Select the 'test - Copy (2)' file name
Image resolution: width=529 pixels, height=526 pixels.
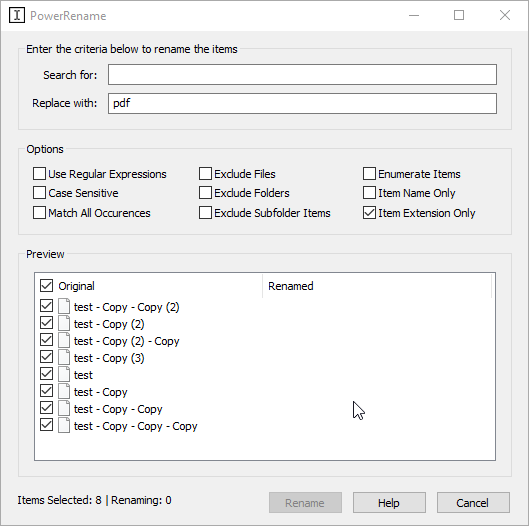coord(109,324)
